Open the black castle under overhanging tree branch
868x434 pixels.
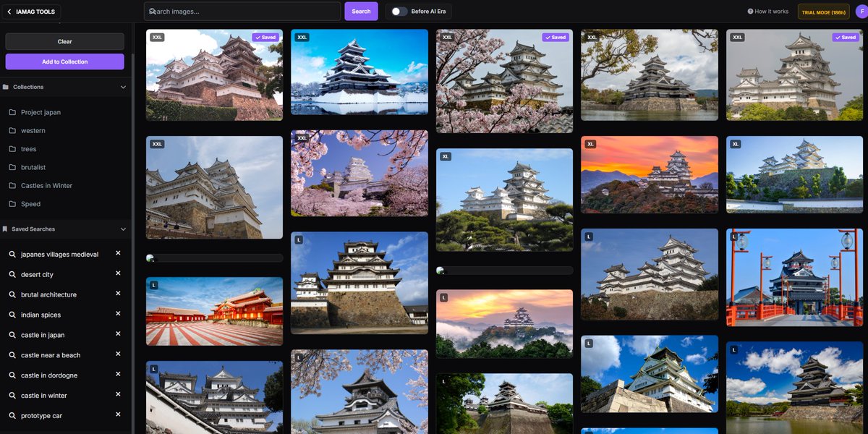650,75
